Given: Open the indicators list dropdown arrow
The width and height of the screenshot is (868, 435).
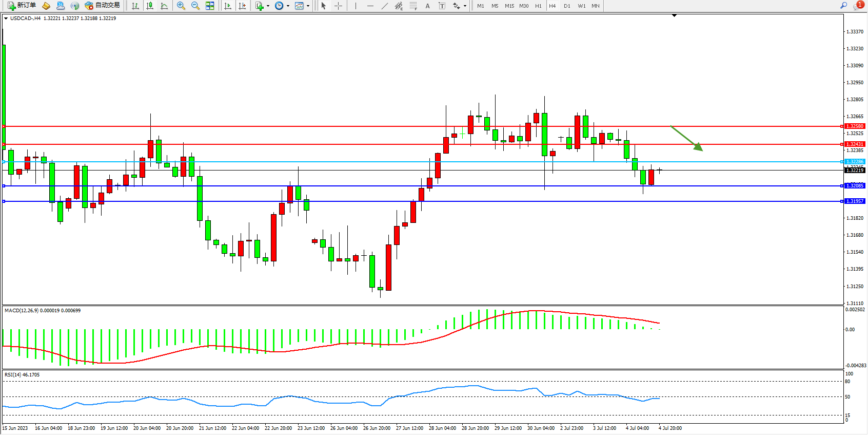Looking at the screenshot, I should (x=268, y=6).
